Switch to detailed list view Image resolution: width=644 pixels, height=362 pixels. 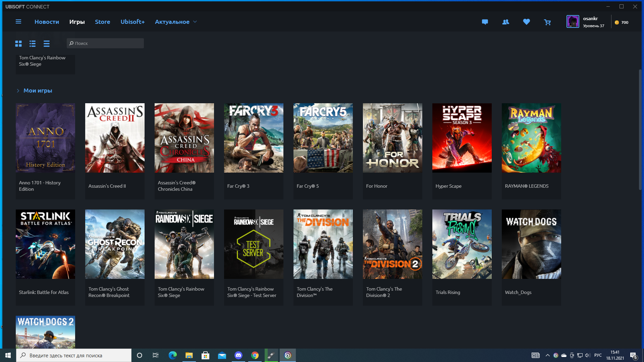[33, 44]
